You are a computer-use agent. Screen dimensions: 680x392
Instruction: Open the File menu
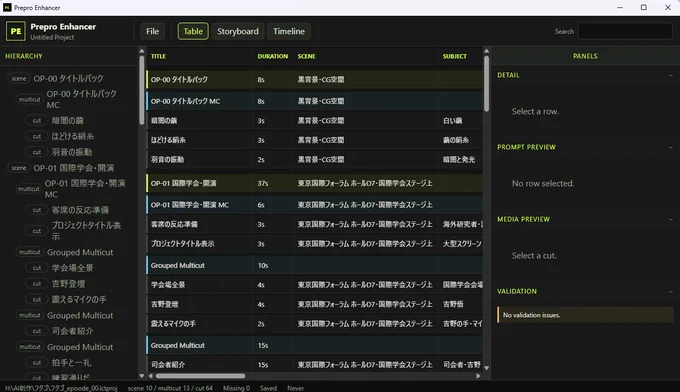[x=152, y=31]
